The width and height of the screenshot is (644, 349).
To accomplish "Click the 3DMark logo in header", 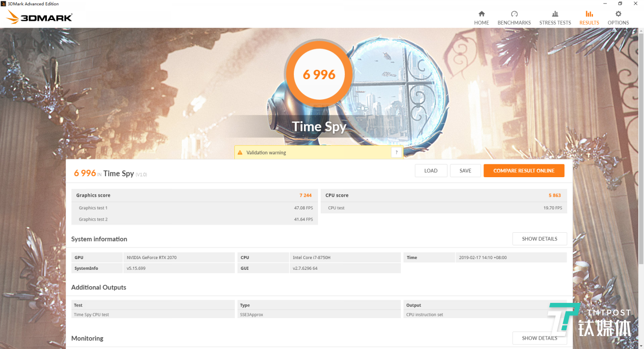I will point(39,18).
